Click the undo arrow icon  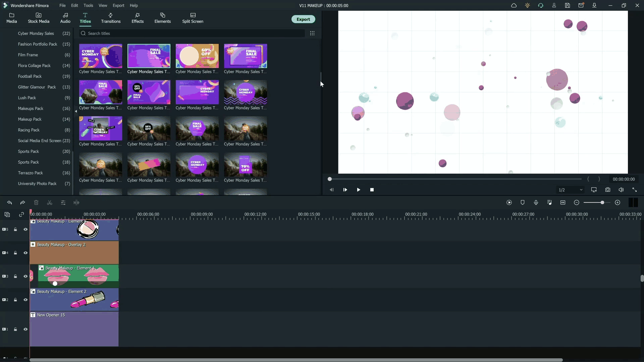pyautogui.click(x=9, y=203)
